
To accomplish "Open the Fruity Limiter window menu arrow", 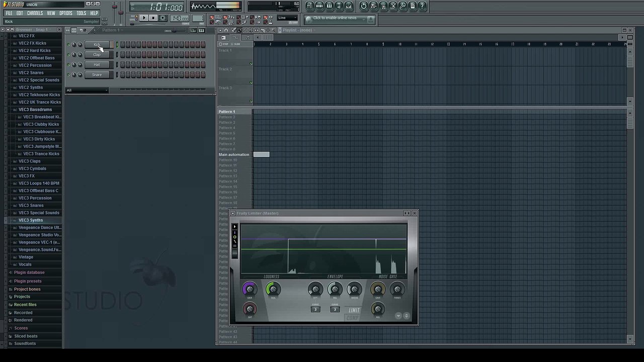I will (233, 213).
